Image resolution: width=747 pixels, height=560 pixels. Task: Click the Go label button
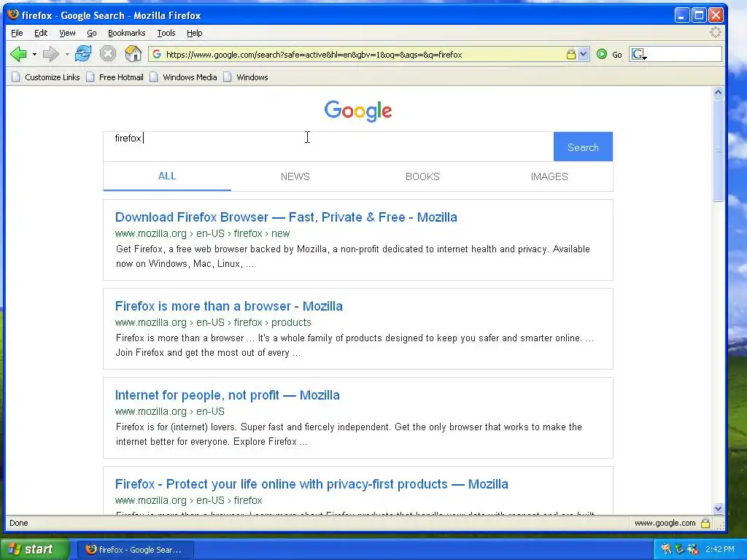617,55
